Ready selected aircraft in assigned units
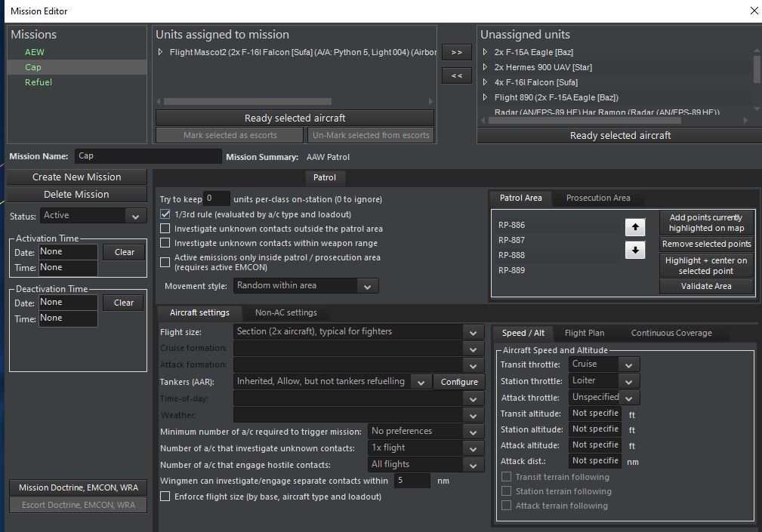 coord(295,118)
